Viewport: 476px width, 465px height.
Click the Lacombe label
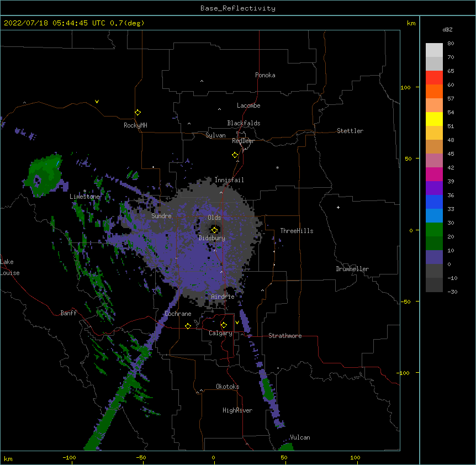248,105
